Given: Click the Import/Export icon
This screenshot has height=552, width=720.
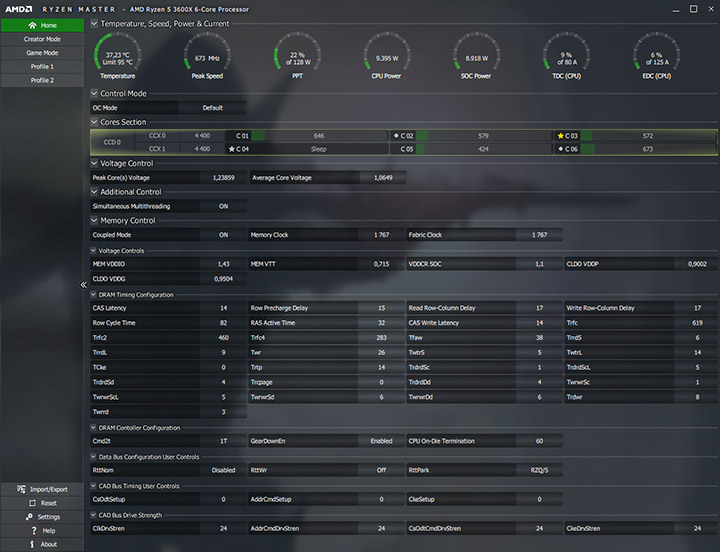Looking at the screenshot, I should [x=21, y=489].
